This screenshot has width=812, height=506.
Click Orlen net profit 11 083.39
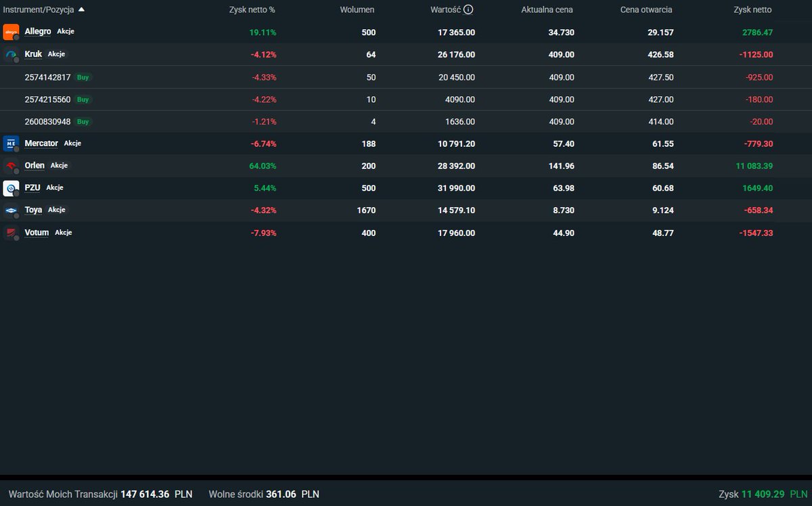(753, 166)
